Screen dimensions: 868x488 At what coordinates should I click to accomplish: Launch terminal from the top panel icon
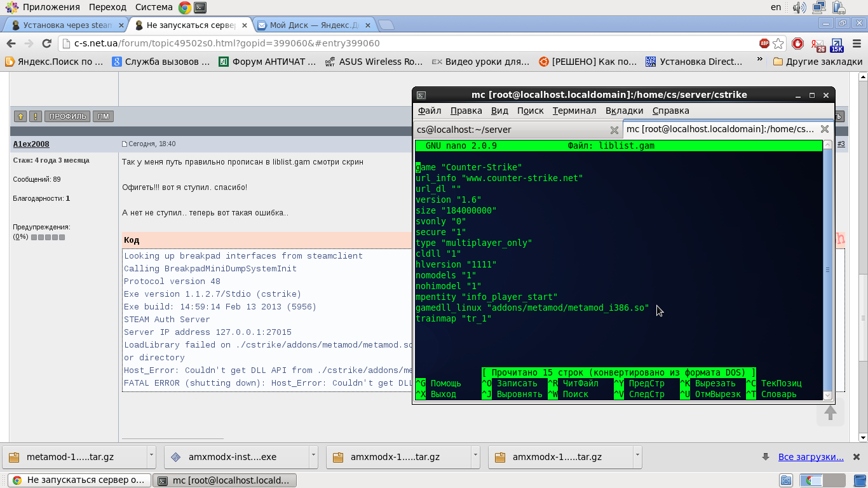200,8
